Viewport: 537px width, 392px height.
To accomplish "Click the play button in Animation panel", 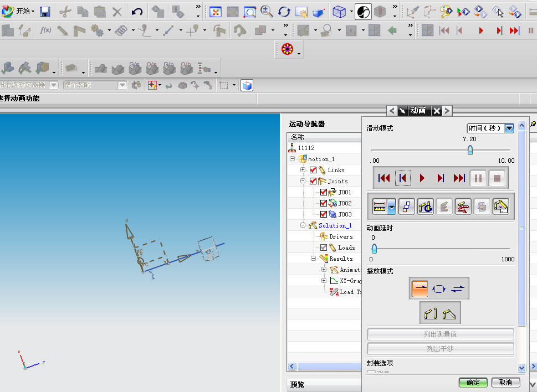I will tap(422, 178).
